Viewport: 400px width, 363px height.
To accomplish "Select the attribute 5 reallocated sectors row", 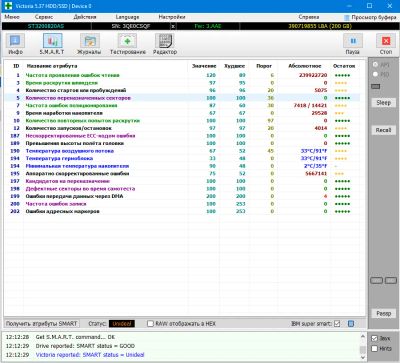I will click(x=182, y=98).
